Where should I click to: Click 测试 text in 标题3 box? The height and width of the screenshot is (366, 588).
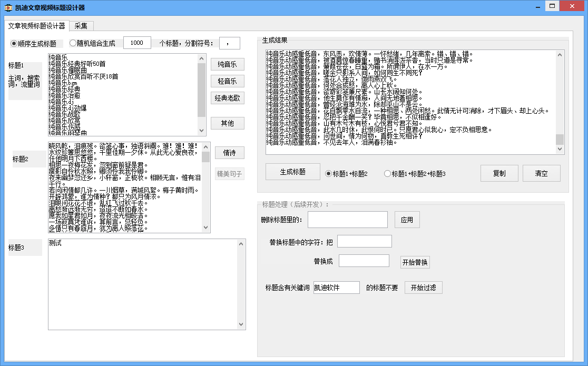pyautogui.click(x=55, y=243)
